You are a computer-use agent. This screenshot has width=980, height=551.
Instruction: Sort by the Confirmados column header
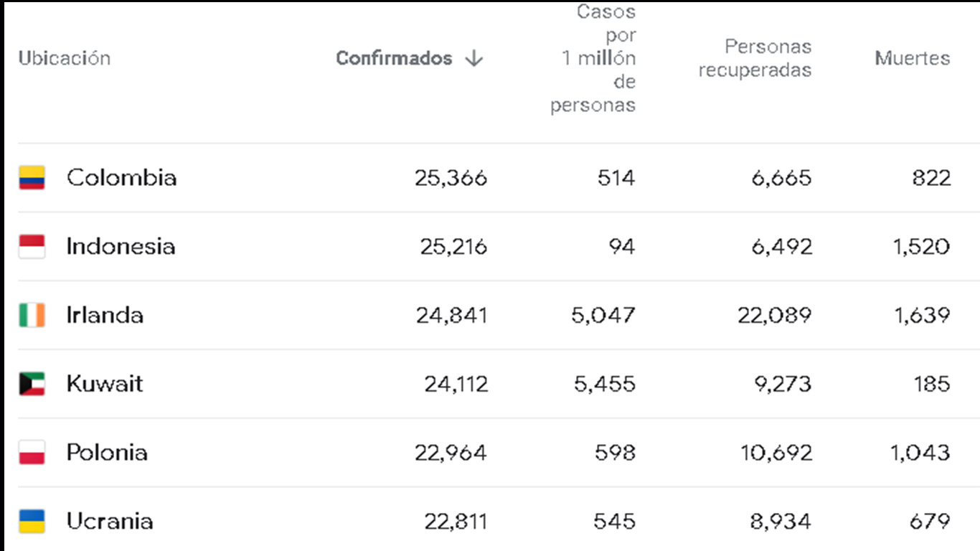pos(394,58)
